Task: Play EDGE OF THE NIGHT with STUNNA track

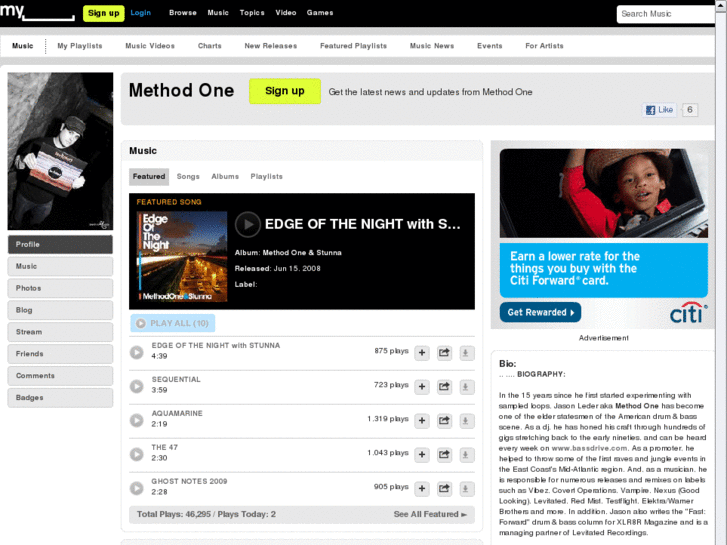Action: pyautogui.click(x=136, y=353)
